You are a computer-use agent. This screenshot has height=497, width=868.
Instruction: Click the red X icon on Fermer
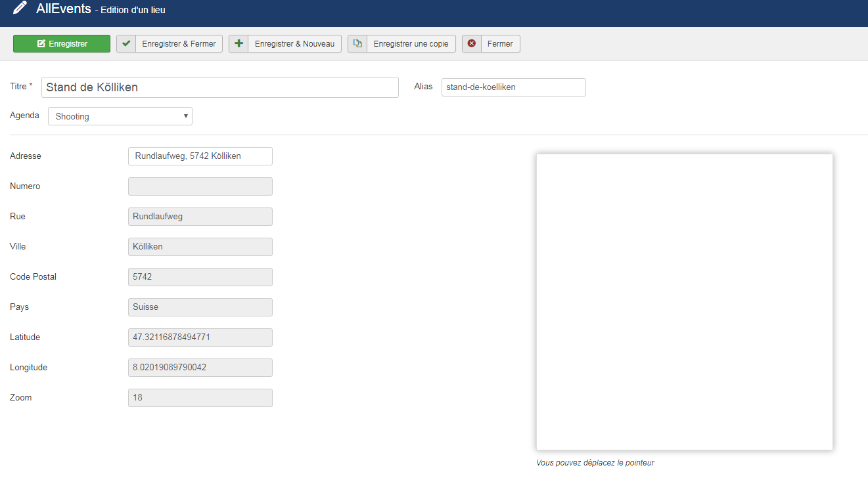[472, 44]
